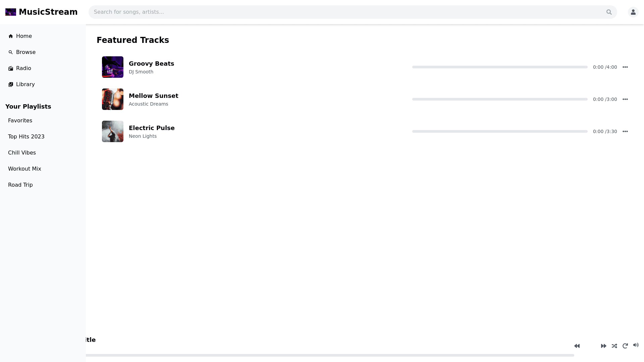The width and height of the screenshot is (644, 362).
Task: Toggle shuffle playback icon
Action: (x=614, y=346)
